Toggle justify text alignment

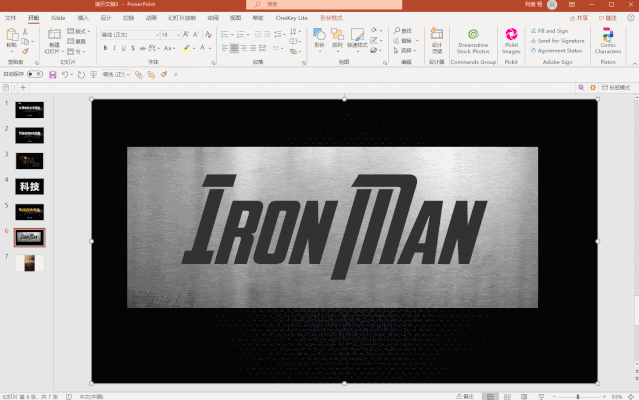[x=253, y=48]
